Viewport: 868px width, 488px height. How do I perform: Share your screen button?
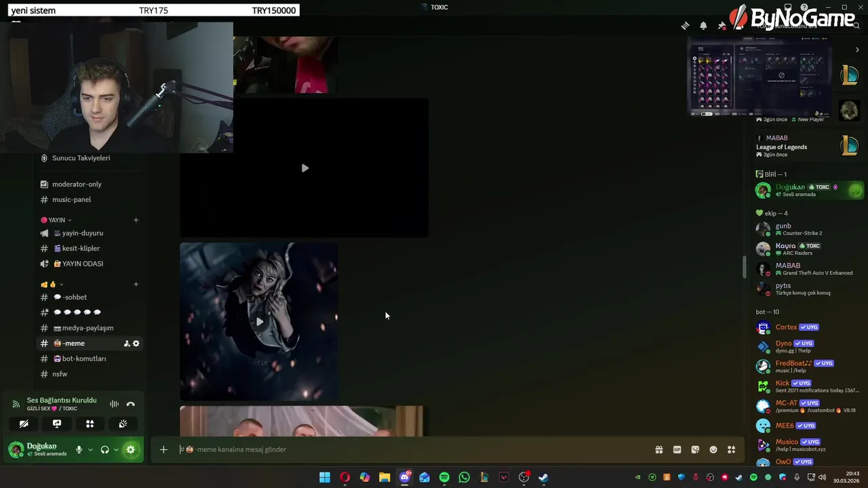57,424
